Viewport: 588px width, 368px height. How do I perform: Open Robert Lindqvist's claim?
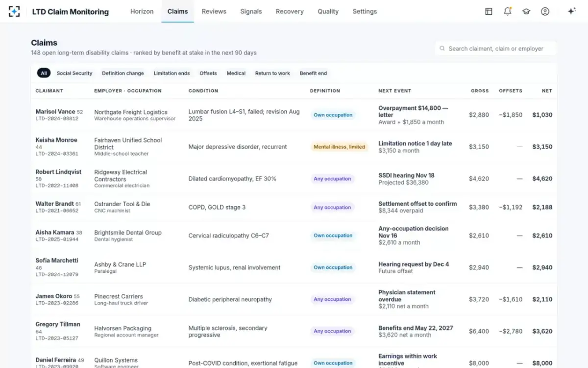click(x=58, y=172)
